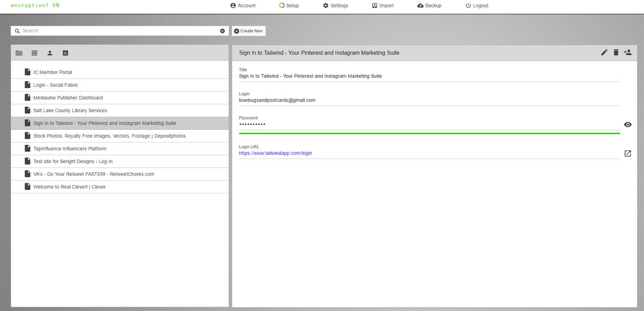Click the search magnifier icon
The height and width of the screenshot is (311, 644).
click(17, 31)
